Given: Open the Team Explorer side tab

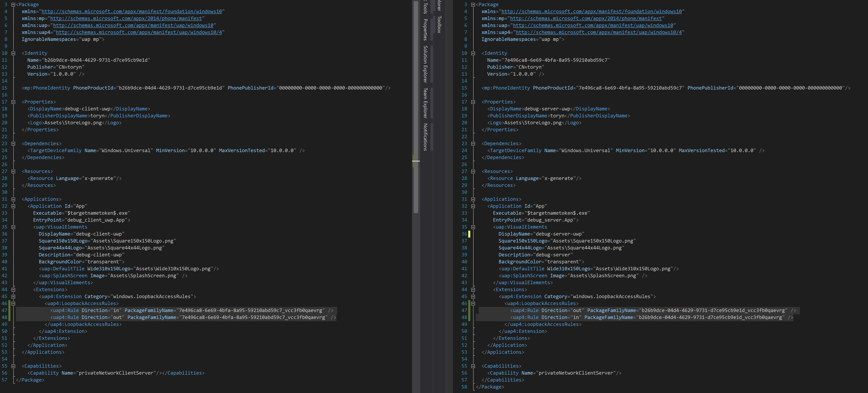Looking at the screenshot, I should (425, 103).
